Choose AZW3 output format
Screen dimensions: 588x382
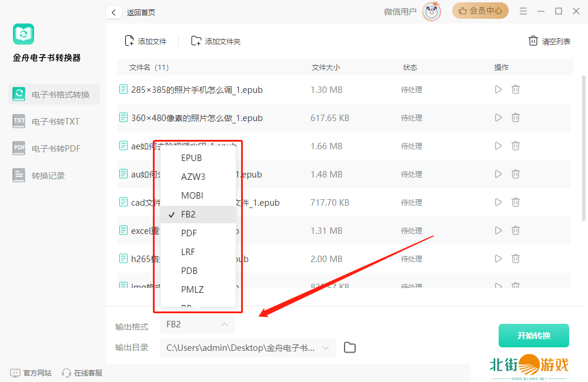tap(193, 177)
